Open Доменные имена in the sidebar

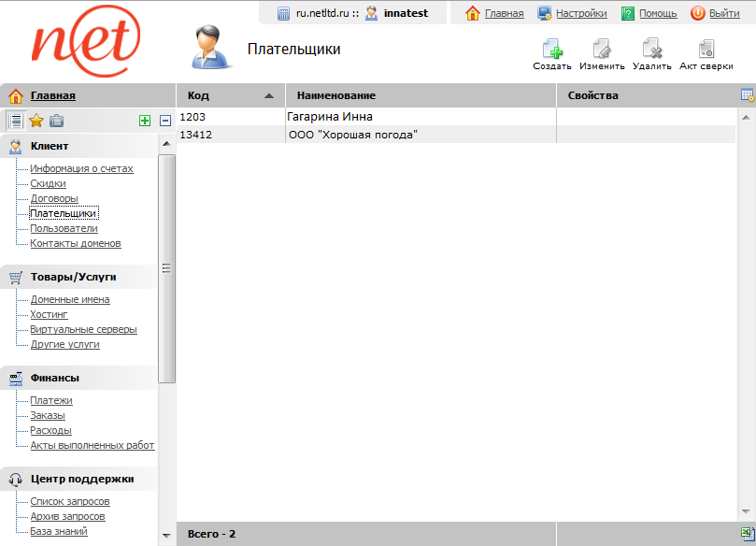70,300
